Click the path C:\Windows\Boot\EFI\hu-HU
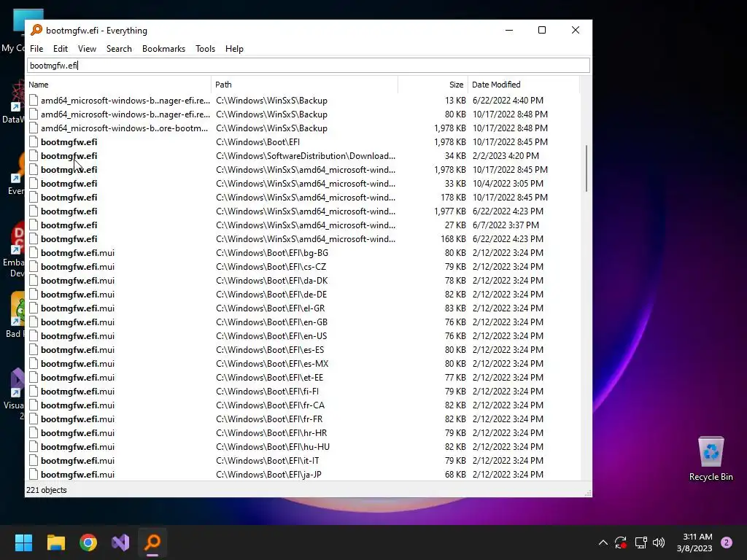747x560 pixels. coord(273,447)
